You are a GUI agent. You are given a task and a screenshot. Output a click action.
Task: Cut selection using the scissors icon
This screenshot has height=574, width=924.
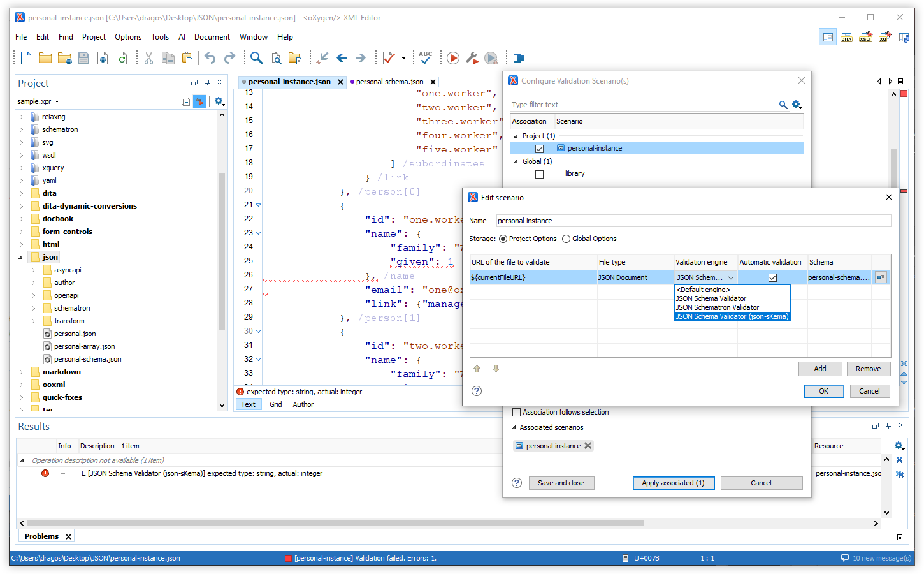pos(148,58)
